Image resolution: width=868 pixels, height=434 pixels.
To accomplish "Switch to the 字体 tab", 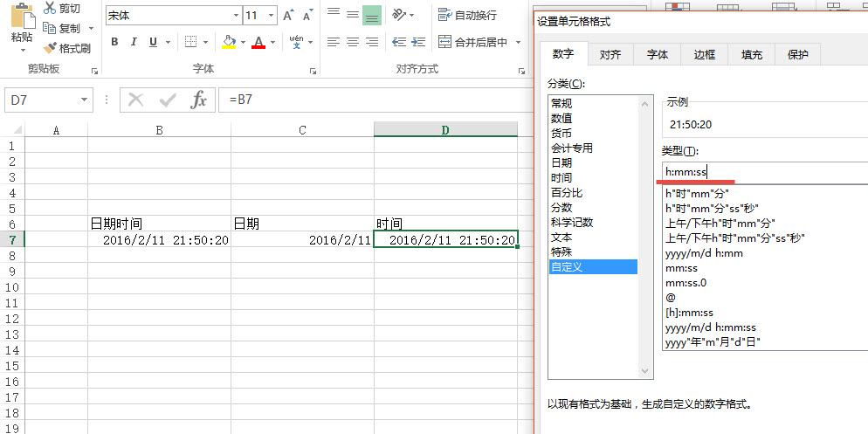I will point(657,54).
